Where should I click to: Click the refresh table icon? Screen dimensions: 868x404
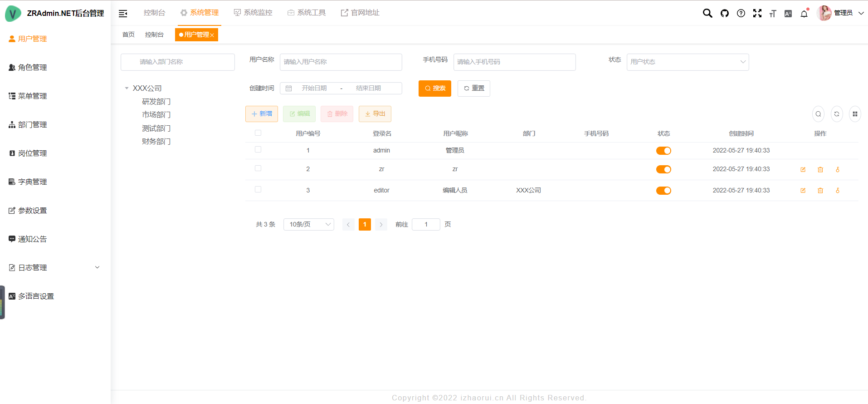836,114
